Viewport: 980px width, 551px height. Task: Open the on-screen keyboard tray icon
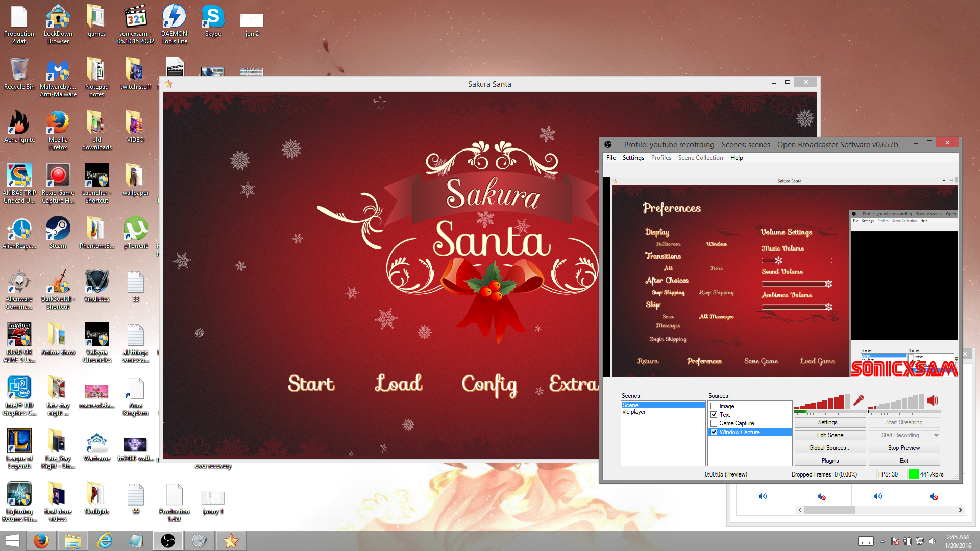pos(866,541)
